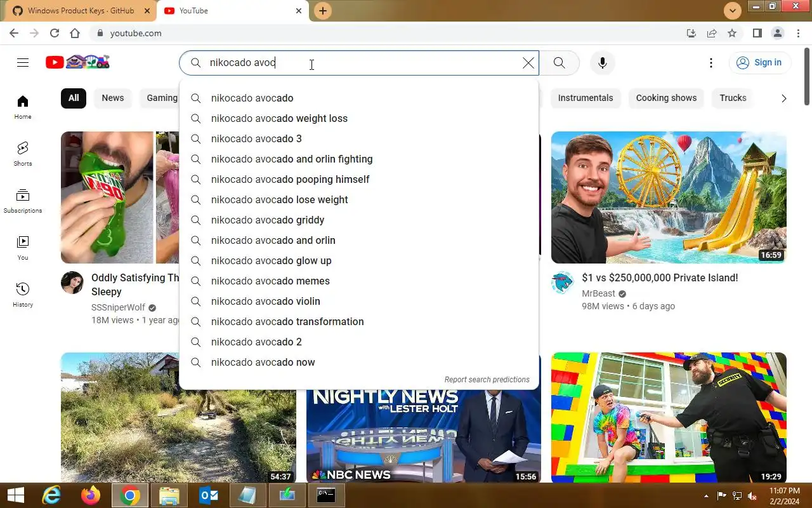Reload the page
This screenshot has height=508, width=812.
55,33
